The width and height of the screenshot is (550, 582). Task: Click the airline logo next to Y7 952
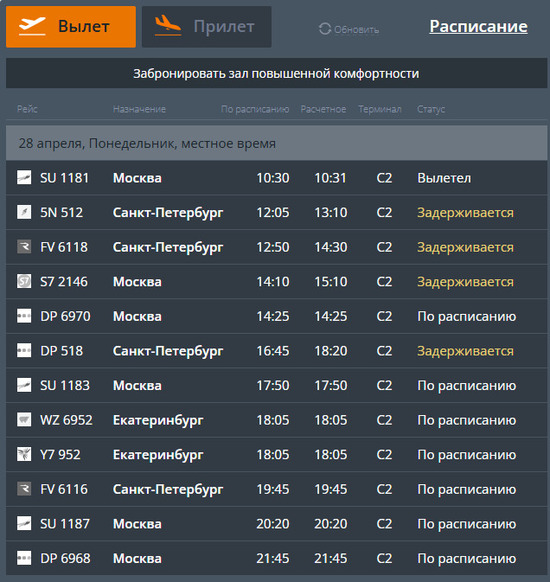[24, 454]
